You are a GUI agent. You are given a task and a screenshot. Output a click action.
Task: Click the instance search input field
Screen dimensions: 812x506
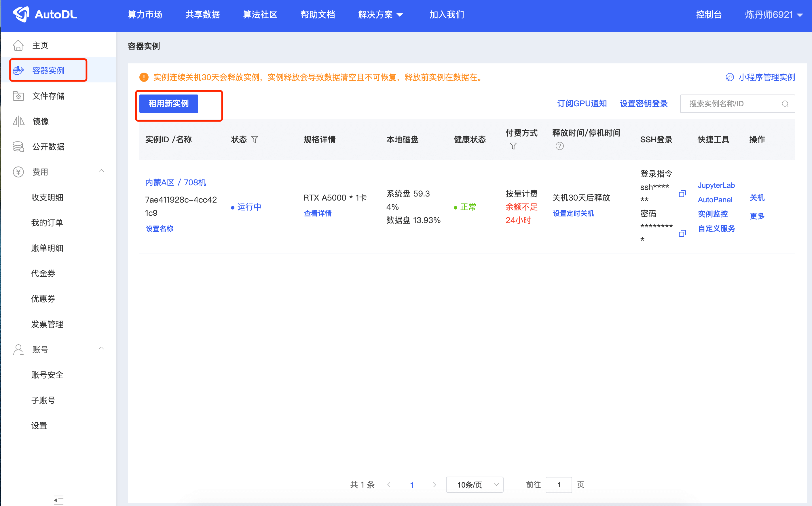pos(733,104)
